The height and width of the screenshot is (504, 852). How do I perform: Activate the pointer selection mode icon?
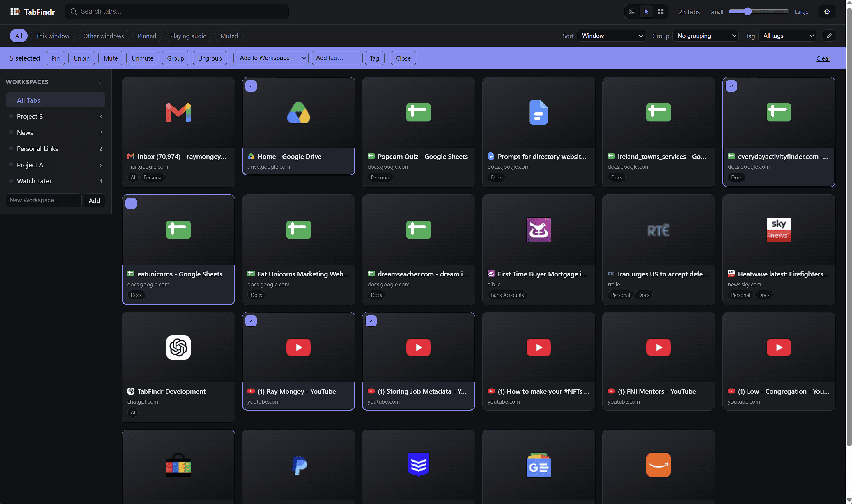[x=646, y=12]
